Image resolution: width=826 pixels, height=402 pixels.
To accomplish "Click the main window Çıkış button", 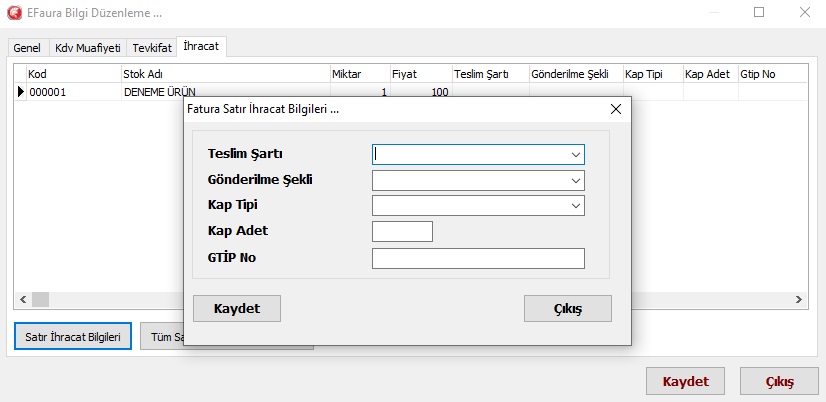I will coord(779,382).
